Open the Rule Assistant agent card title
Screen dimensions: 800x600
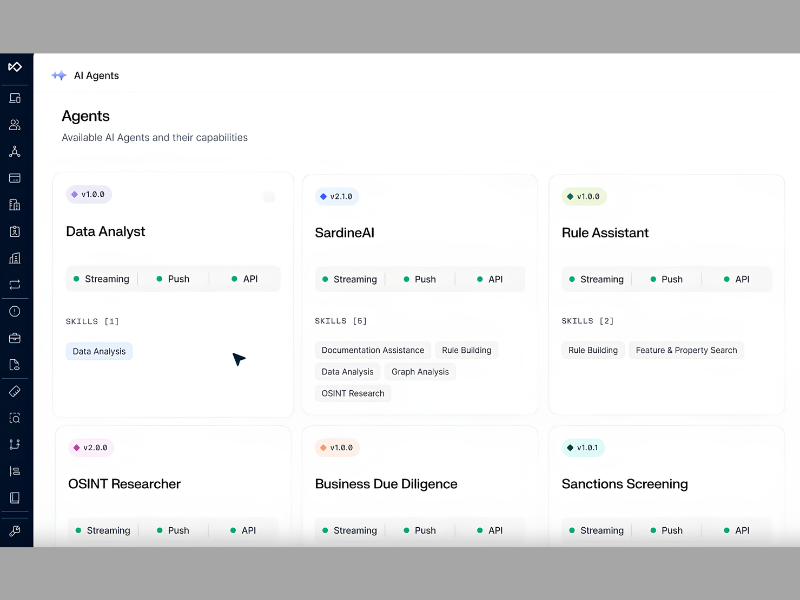click(x=605, y=233)
